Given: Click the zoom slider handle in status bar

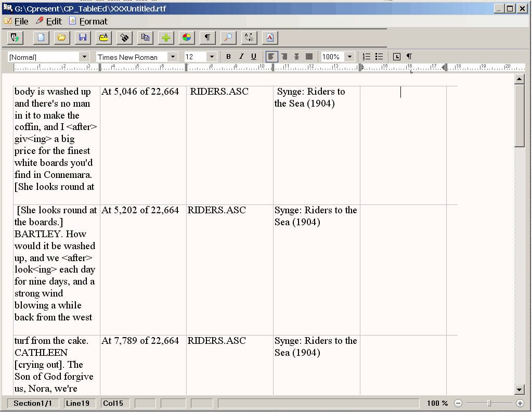Looking at the screenshot, I should [x=489, y=403].
